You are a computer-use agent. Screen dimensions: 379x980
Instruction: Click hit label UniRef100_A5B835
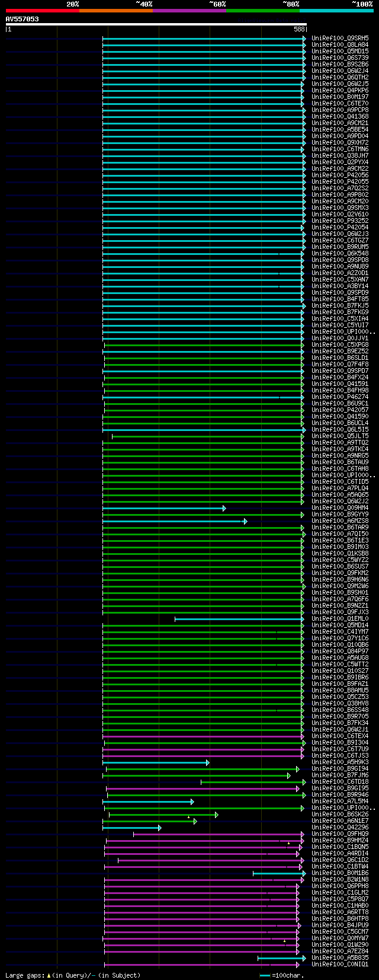(340, 957)
